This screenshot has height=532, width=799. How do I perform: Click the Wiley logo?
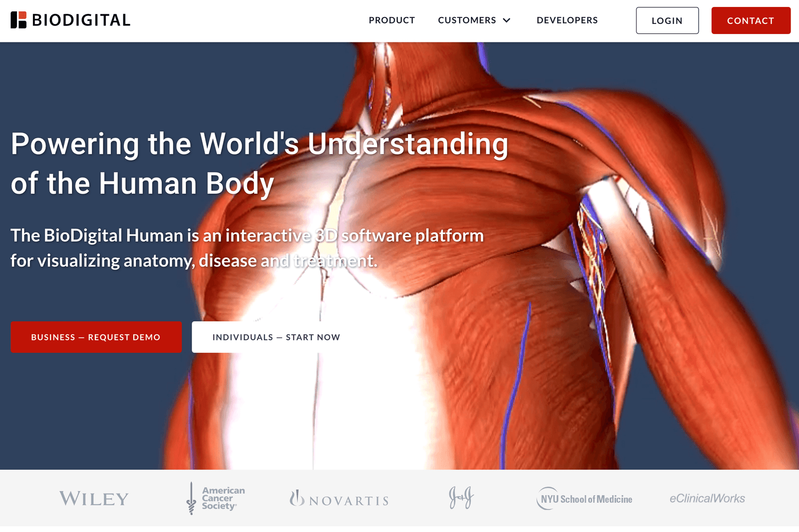tap(94, 499)
